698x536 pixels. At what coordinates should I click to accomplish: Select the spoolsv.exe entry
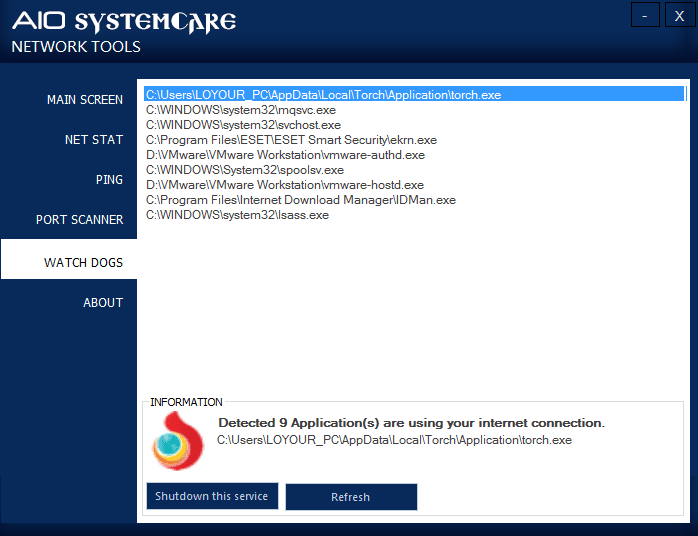[x=244, y=170]
